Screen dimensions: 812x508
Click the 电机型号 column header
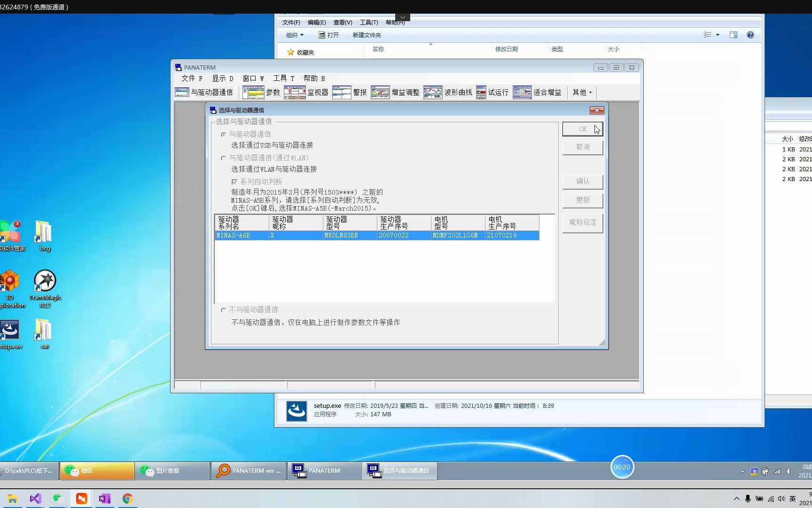tap(458, 223)
